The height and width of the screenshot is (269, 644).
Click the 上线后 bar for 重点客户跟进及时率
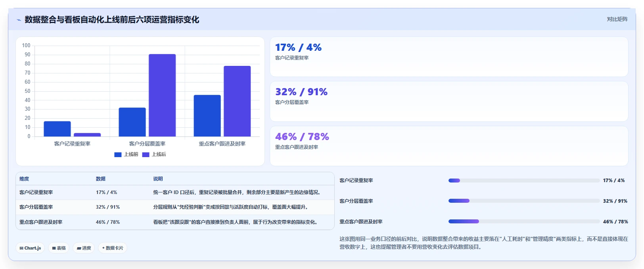(x=237, y=101)
